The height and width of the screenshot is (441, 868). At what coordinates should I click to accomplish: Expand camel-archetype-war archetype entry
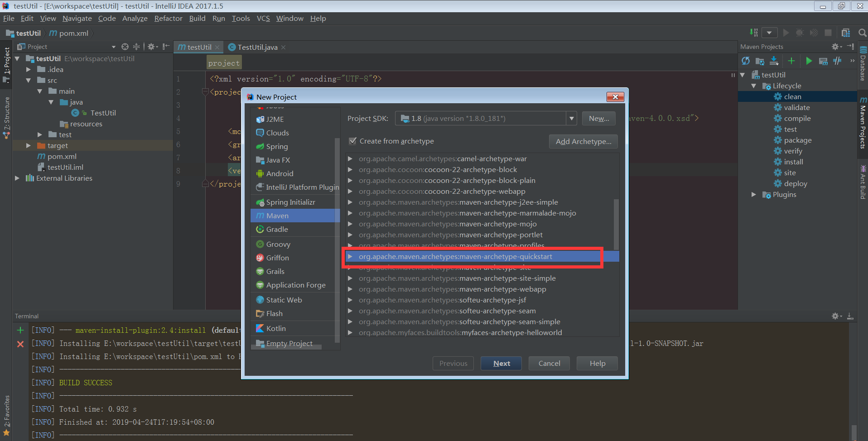click(x=350, y=158)
